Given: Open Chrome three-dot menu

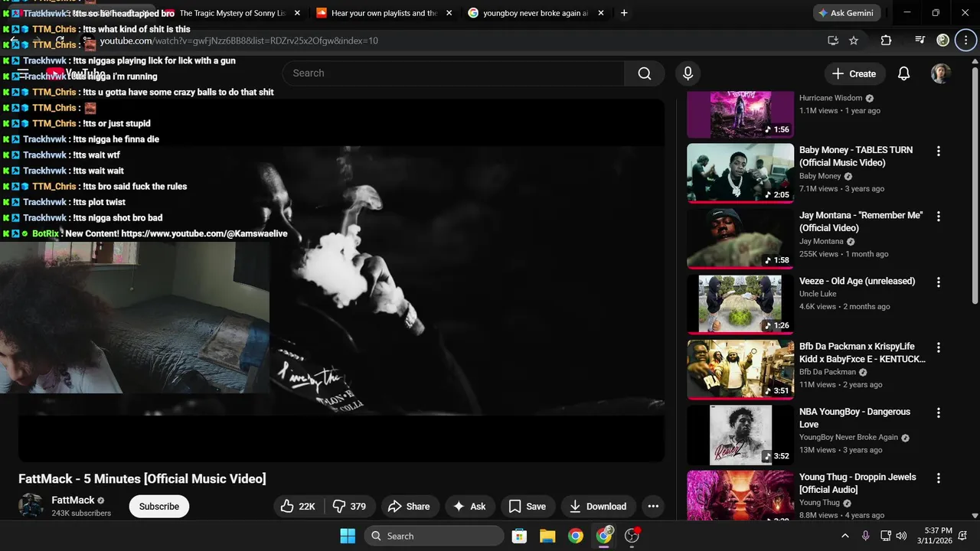Looking at the screenshot, I should coord(965,41).
